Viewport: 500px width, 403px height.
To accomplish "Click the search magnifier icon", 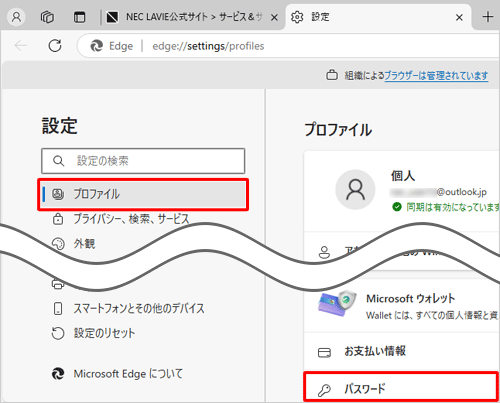I will (x=59, y=161).
